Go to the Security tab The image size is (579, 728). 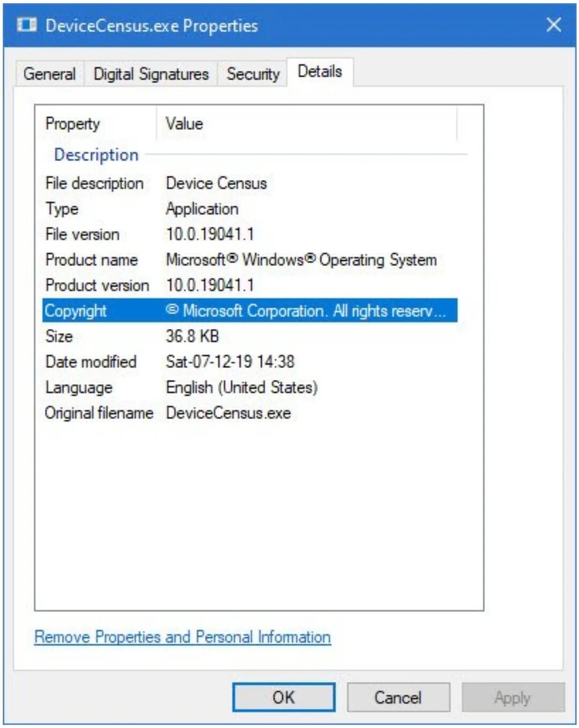(x=253, y=74)
